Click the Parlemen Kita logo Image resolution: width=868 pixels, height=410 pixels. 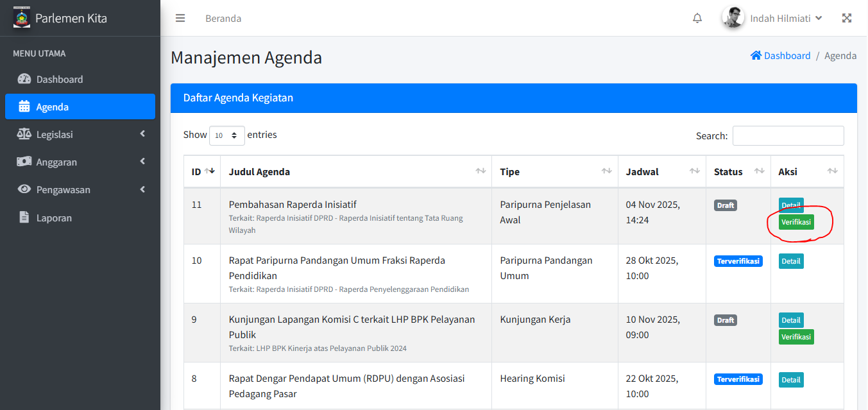point(22,17)
